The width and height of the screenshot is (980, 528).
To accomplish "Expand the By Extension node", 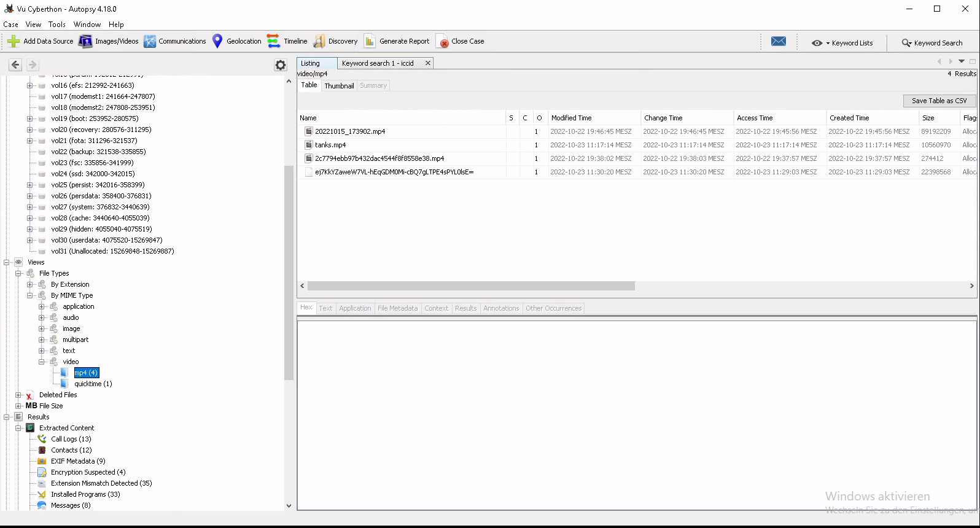I will [x=29, y=284].
